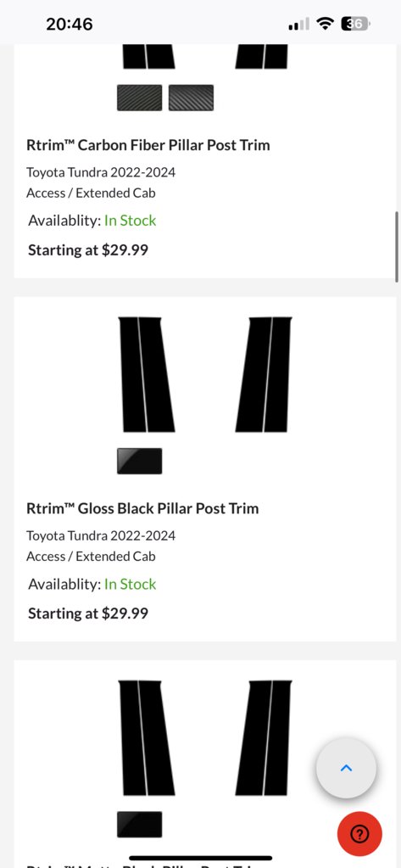Click Toyota Tundra 2022-2024 under Carbon Fiber

(x=101, y=172)
